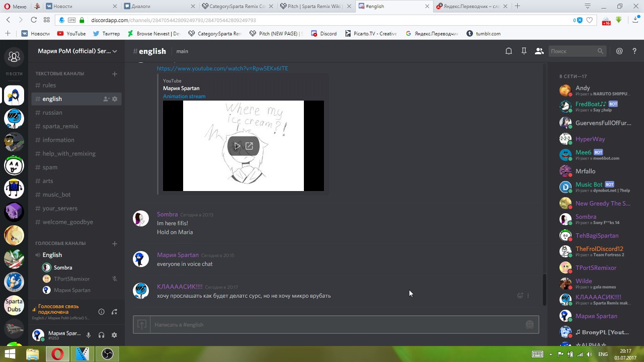Open the tumblr.com bookmark
The image size is (644, 362).
click(484, 34)
